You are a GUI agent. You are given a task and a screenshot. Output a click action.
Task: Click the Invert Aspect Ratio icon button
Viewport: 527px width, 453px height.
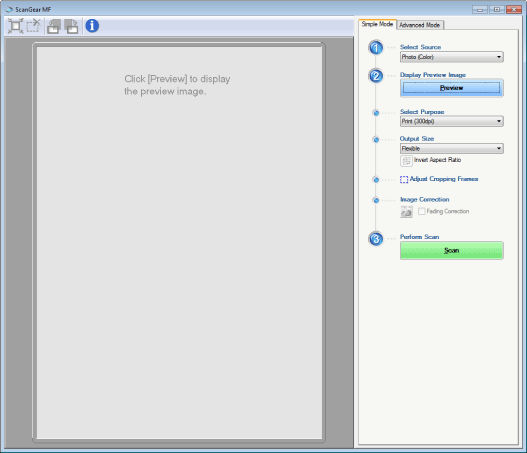[406, 161]
